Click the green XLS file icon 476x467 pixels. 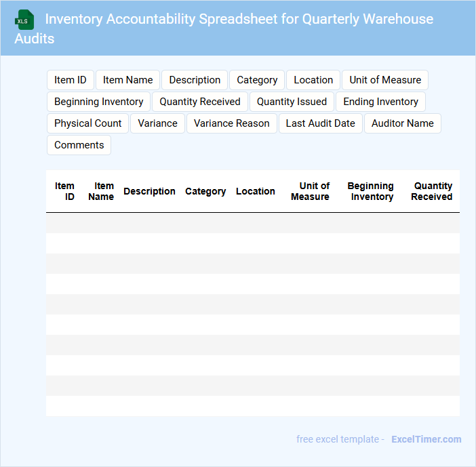tap(25, 20)
